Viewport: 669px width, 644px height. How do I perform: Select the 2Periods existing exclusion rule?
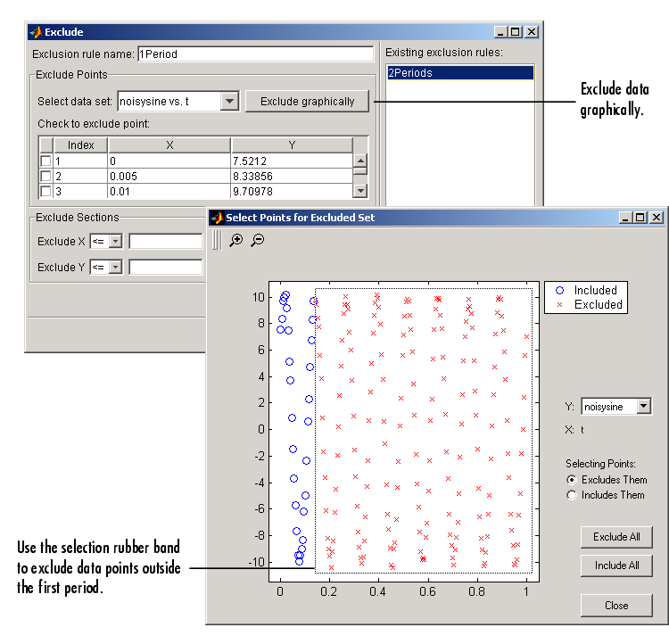click(x=460, y=72)
